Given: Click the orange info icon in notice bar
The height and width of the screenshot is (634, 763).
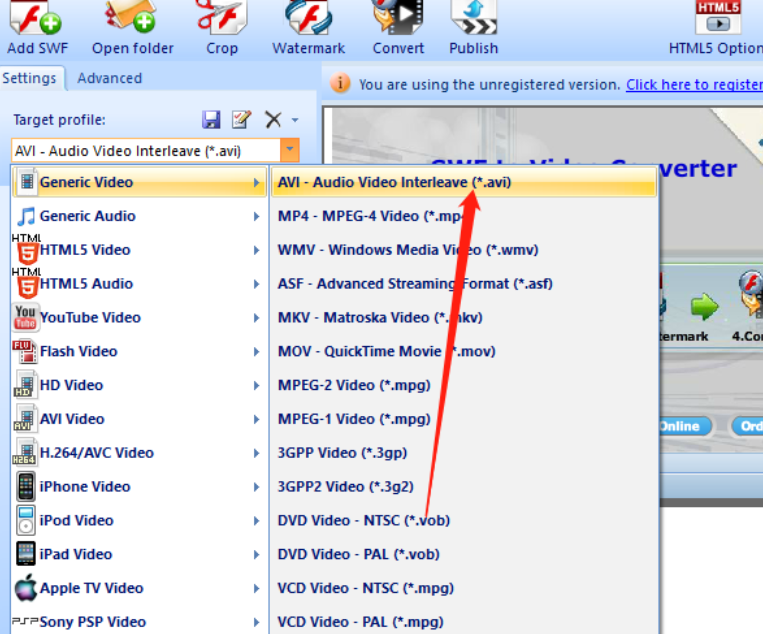Looking at the screenshot, I should click(x=340, y=83).
